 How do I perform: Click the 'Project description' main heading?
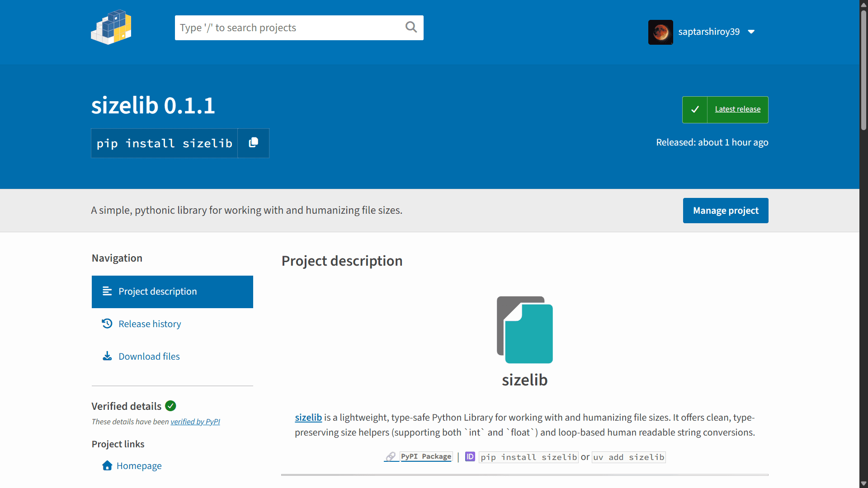(342, 261)
